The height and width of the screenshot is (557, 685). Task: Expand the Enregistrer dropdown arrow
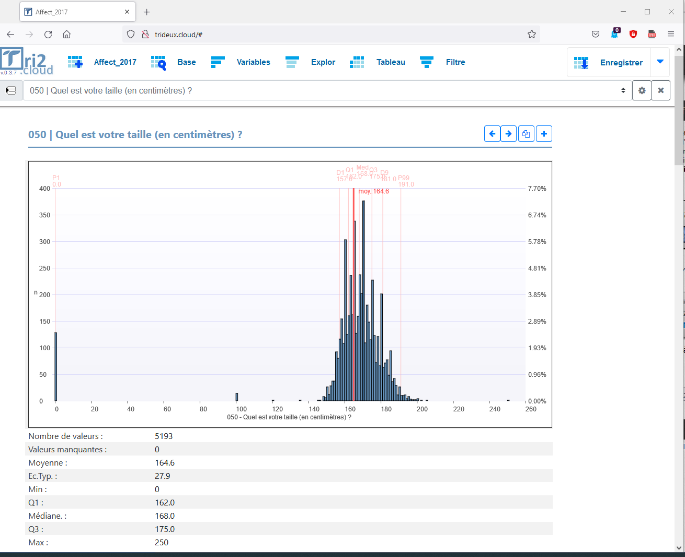pyautogui.click(x=660, y=62)
